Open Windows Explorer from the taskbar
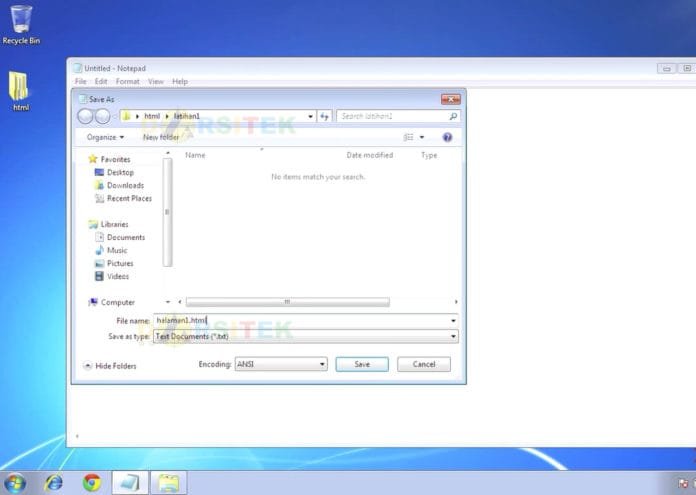Screen dimensions: 696x495 point(169,483)
